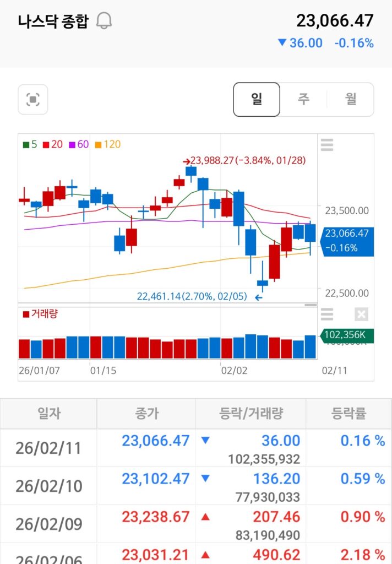Image resolution: width=392 pixels, height=564 pixels.
Task: Open fullscreen chart view icon
Action: click(x=33, y=100)
